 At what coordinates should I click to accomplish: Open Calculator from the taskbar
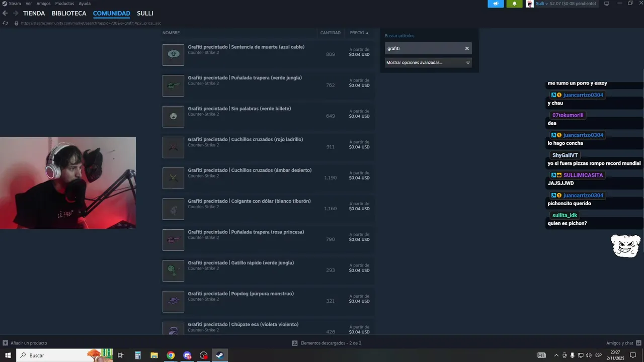point(138,355)
